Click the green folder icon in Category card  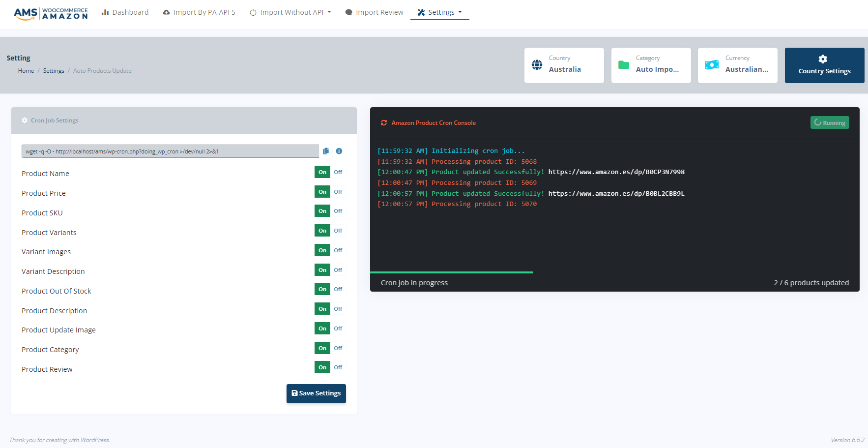click(x=624, y=65)
